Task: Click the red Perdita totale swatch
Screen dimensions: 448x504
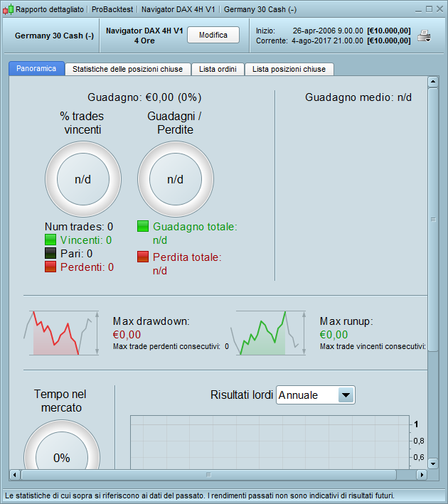Action: [143, 257]
